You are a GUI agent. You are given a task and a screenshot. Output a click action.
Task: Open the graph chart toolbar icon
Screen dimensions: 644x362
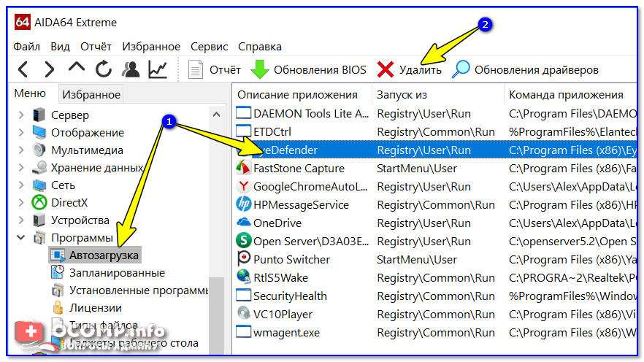[x=158, y=69]
